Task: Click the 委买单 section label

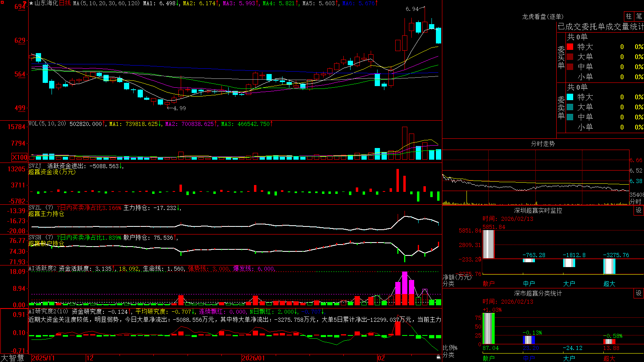Action: click(561, 58)
